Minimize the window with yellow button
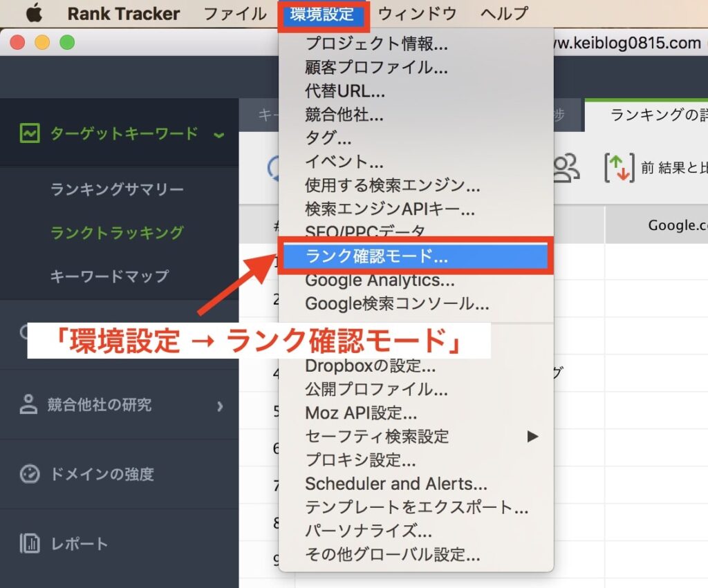Viewport: 708px width, 588px height. coord(42,42)
